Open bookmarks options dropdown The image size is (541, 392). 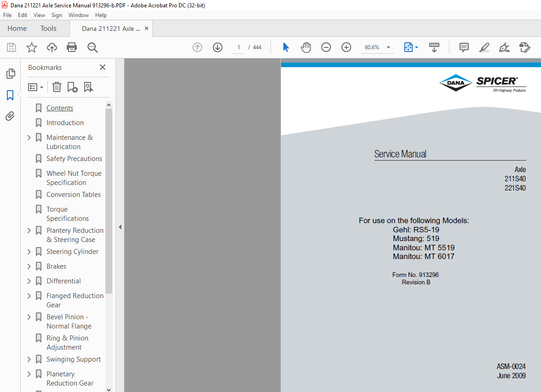35,87
